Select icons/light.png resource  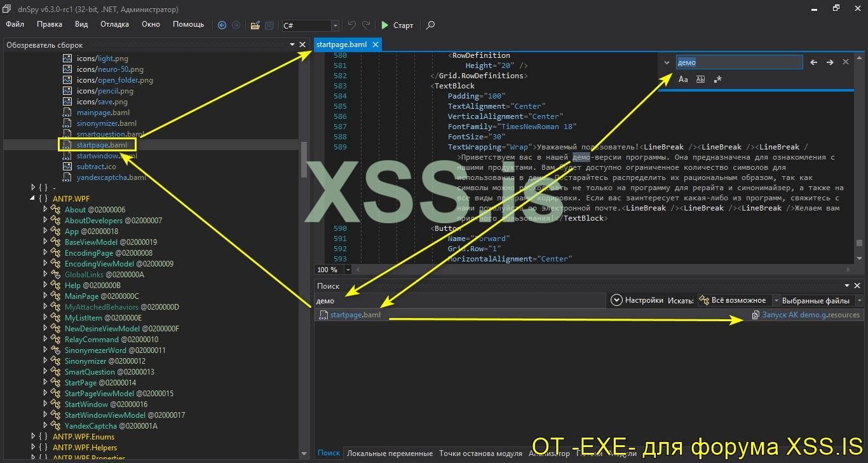102,58
